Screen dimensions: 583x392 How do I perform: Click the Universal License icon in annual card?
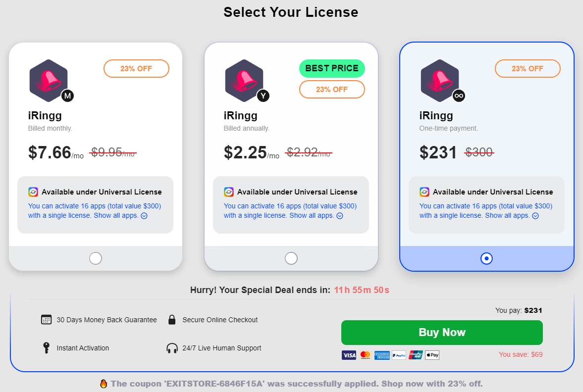[229, 192]
